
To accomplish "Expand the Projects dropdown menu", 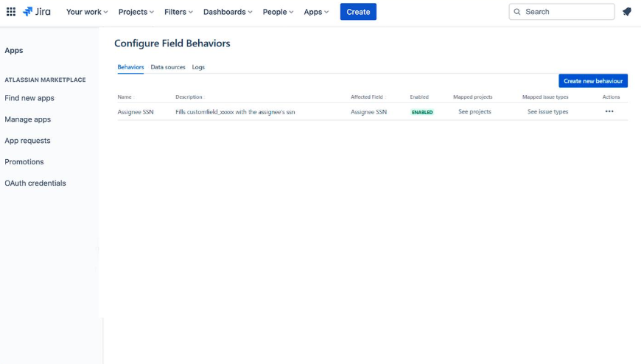I will [136, 12].
